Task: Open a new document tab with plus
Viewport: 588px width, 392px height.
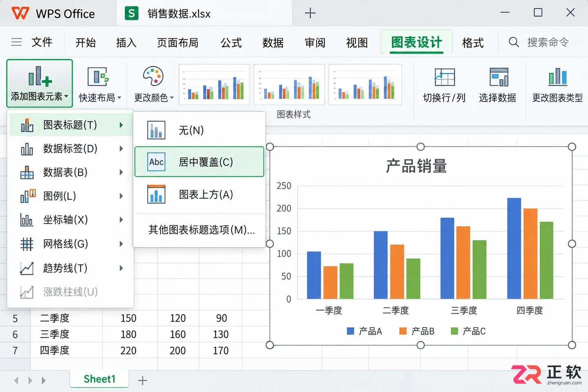Action: [310, 13]
